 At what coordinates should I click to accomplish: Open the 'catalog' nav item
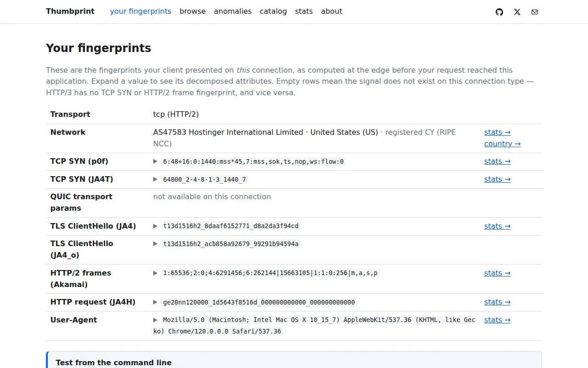click(x=273, y=11)
